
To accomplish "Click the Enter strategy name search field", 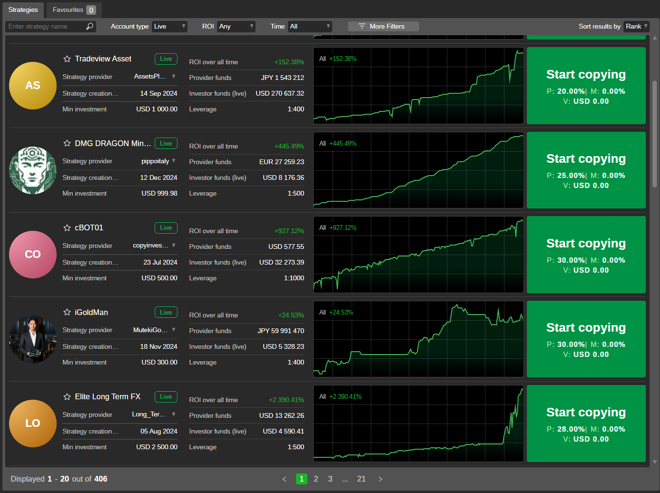I will point(51,27).
